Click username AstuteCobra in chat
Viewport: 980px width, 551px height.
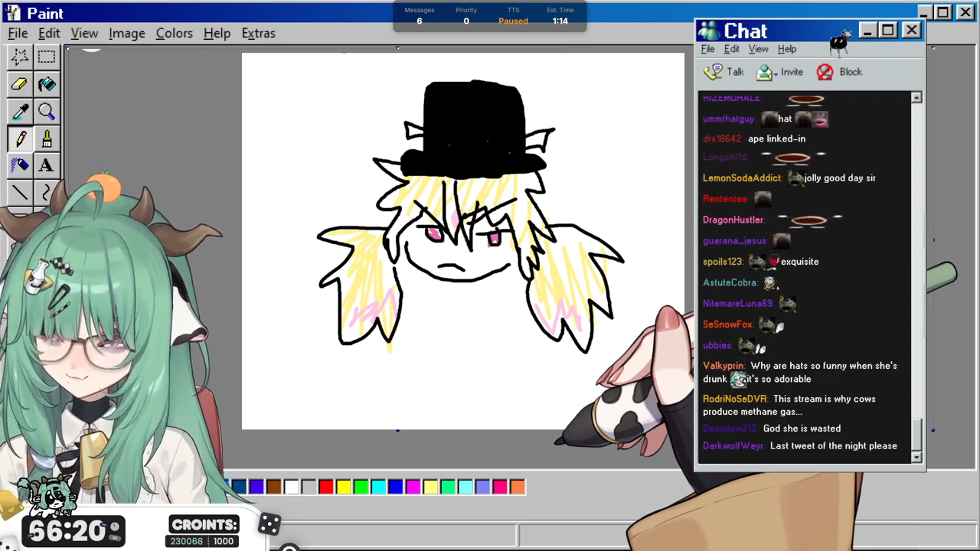[730, 282]
